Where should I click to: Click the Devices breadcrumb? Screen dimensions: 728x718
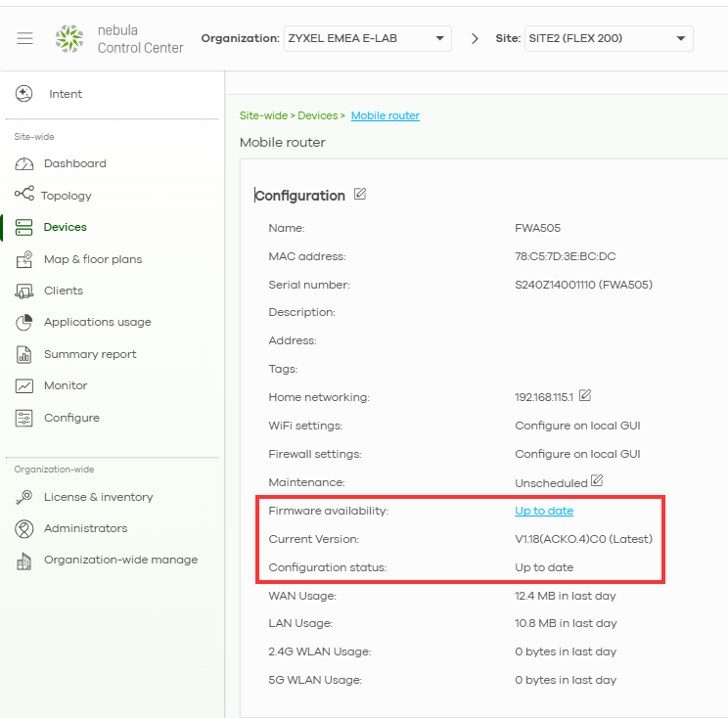pos(318,115)
